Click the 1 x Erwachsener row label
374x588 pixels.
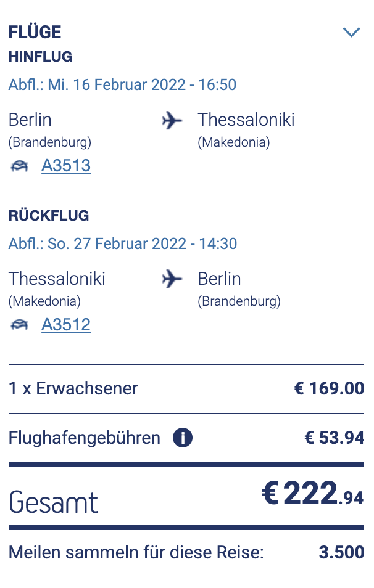(x=73, y=389)
